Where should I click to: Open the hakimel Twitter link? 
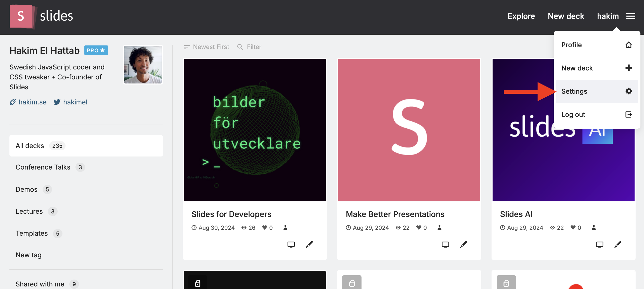[75, 102]
